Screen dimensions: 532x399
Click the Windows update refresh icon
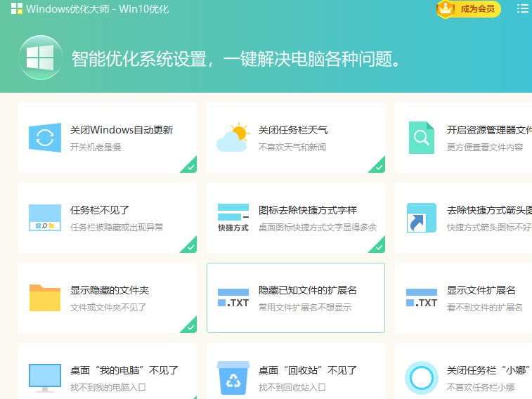tap(45, 138)
